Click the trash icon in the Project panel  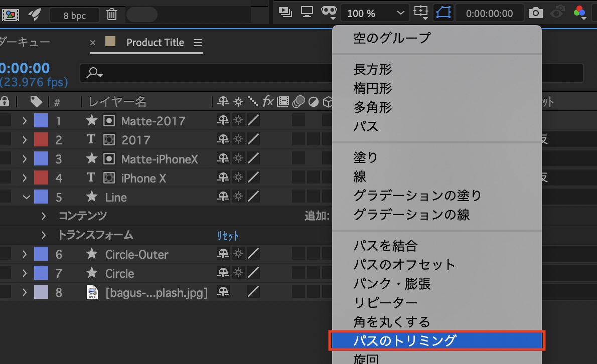click(112, 15)
